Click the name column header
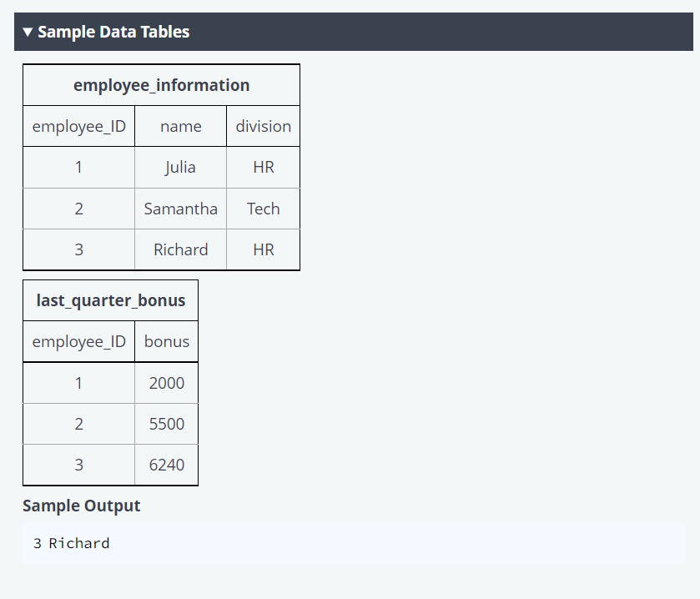This screenshot has height=599, width=700. [x=181, y=126]
